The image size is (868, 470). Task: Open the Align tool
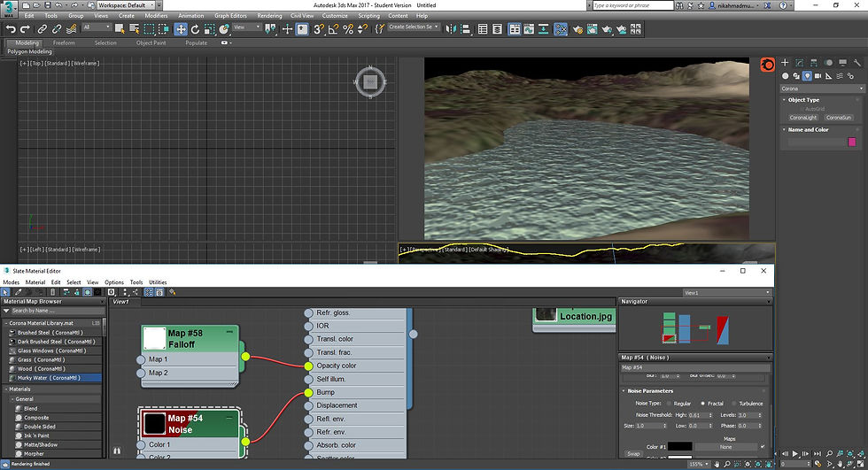click(x=466, y=29)
